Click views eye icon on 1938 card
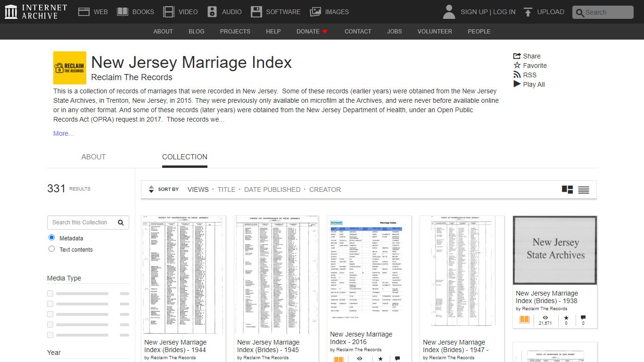 [x=545, y=318]
